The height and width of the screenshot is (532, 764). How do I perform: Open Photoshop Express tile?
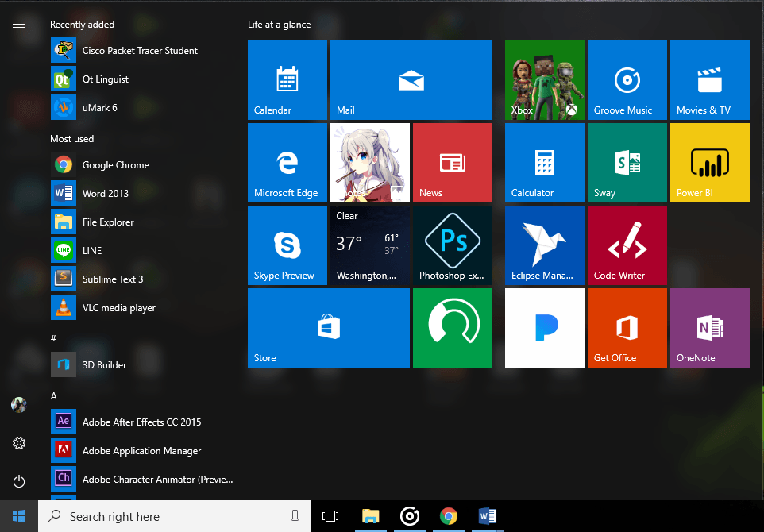(x=453, y=245)
